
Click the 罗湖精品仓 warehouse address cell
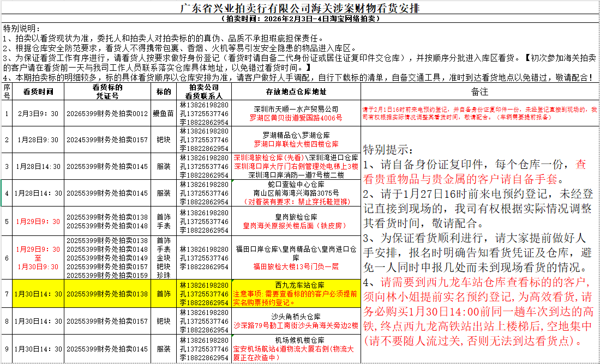tap(296, 139)
